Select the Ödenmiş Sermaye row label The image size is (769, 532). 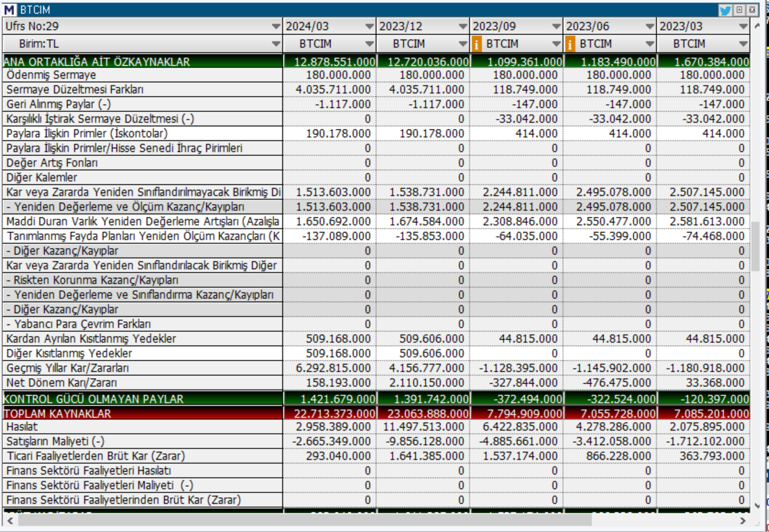tap(143, 75)
